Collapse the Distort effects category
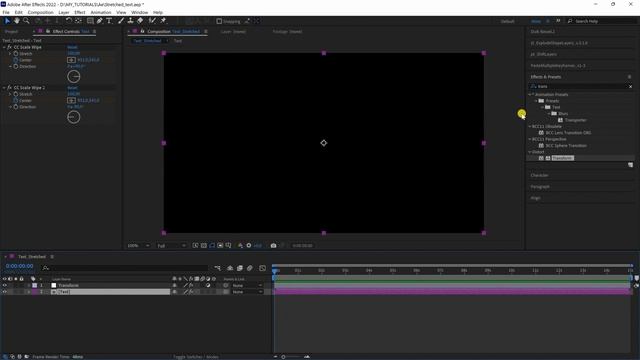Image resolution: width=640 pixels, height=360 pixels. click(x=530, y=152)
